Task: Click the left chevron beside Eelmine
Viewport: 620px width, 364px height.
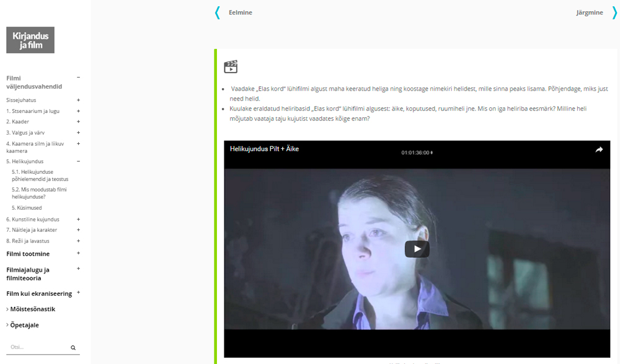Action: click(x=218, y=12)
